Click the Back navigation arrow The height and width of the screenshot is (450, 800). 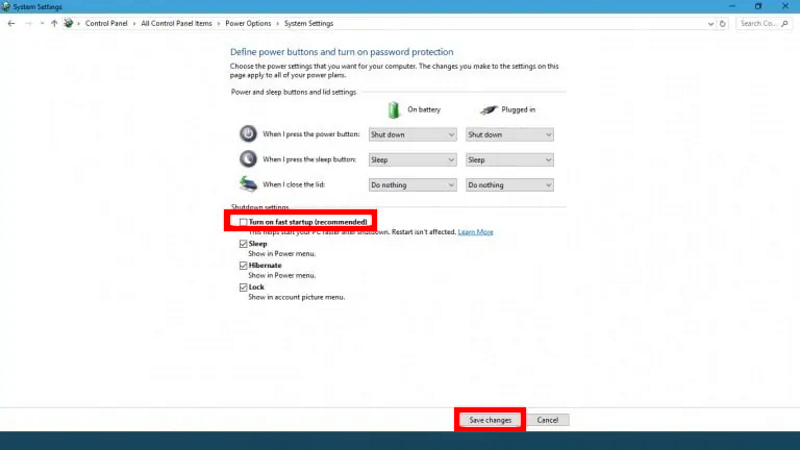[11, 23]
